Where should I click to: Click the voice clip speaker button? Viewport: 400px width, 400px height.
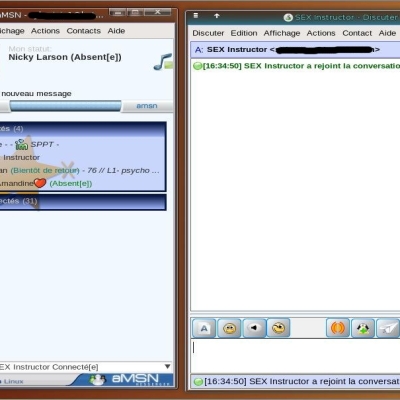[x=254, y=328]
